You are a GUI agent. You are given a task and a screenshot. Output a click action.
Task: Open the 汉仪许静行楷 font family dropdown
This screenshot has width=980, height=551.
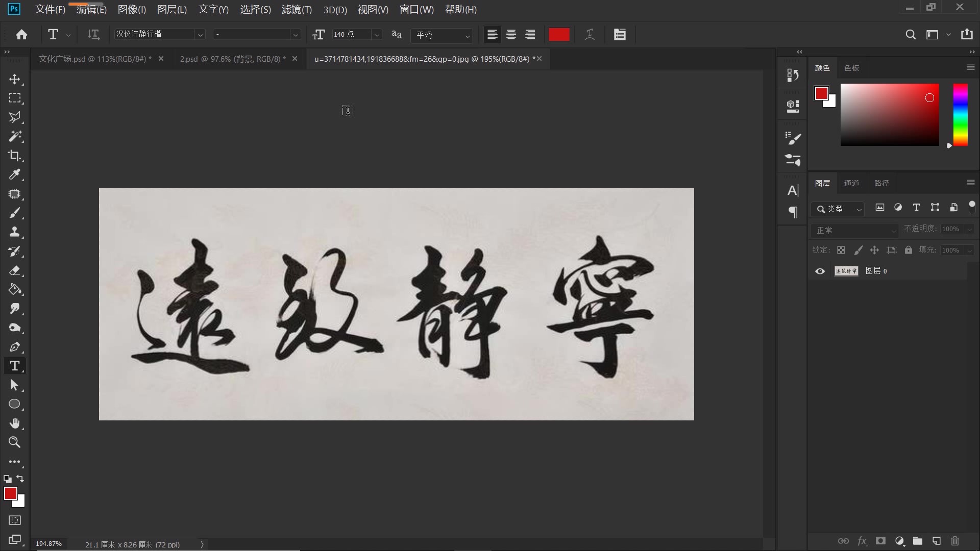(x=201, y=34)
